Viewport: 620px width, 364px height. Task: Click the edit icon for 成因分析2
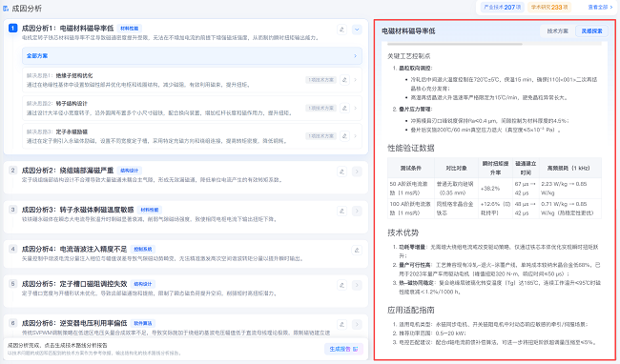(342, 172)
